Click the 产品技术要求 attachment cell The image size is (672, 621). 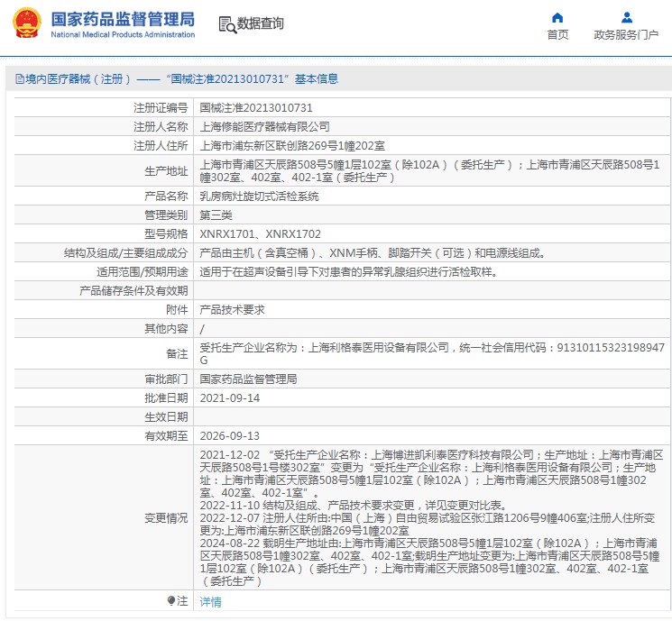tap(232, 309)
